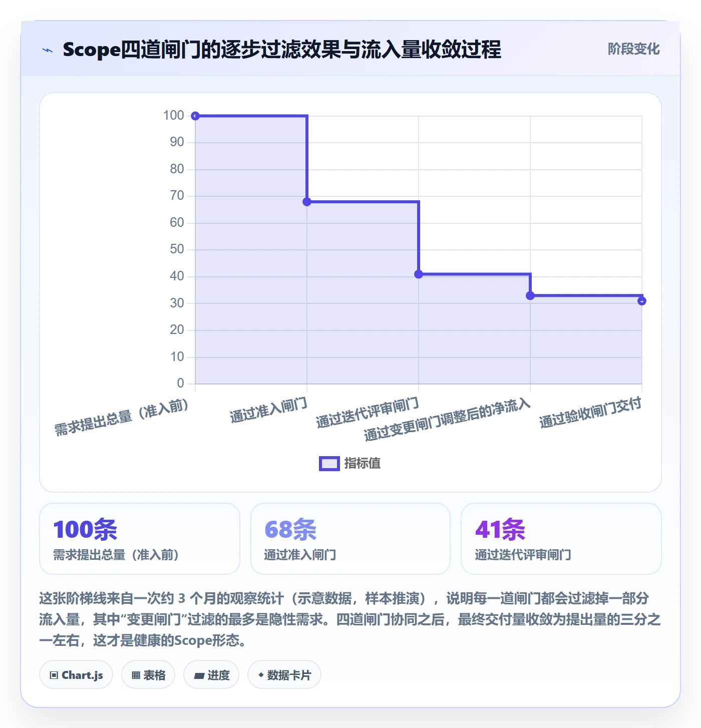701x728 pixels.
Task: Click the y-axis tick label 0
Action: tap(181, 384)
